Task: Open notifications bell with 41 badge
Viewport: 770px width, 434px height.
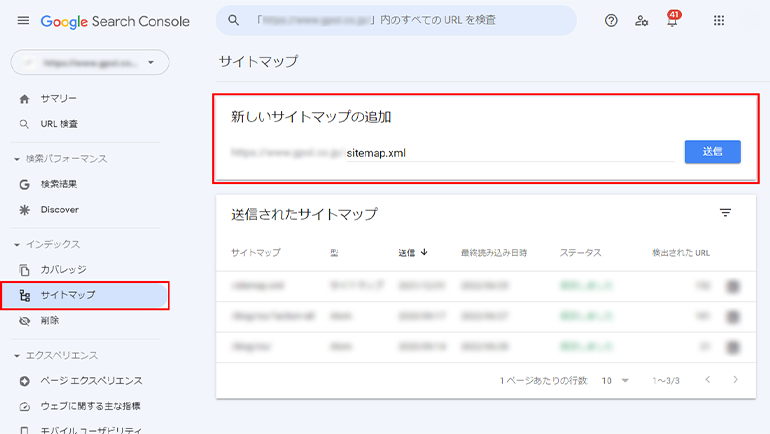Action: click(x=673, y=21)
